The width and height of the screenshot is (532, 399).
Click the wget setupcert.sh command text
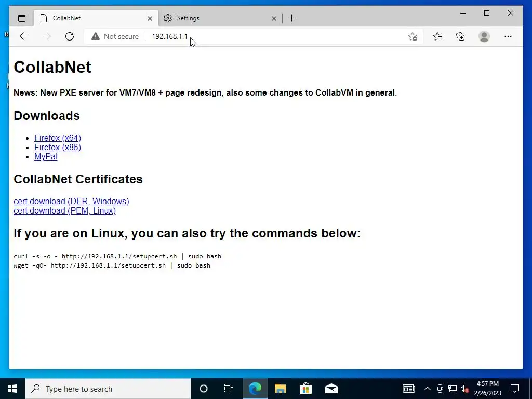(112, 265)
